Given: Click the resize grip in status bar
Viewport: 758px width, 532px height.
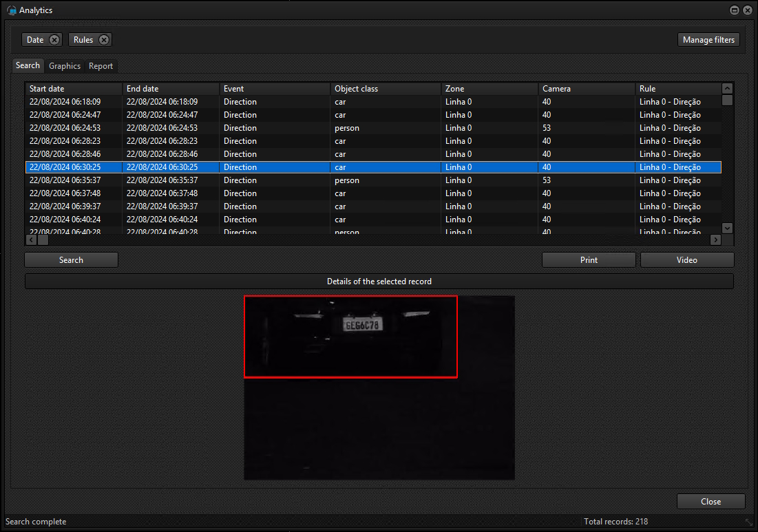Looking at the screenshot, I should 749,522.
